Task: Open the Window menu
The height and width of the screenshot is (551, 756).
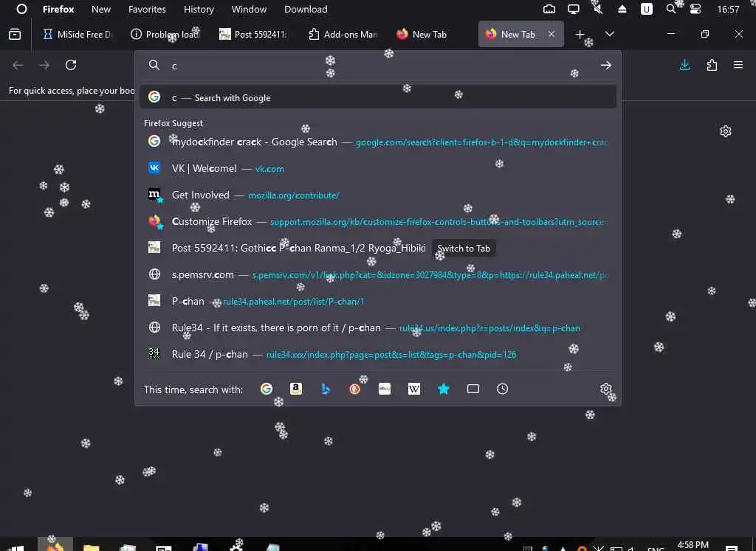Action: [249, 9]
